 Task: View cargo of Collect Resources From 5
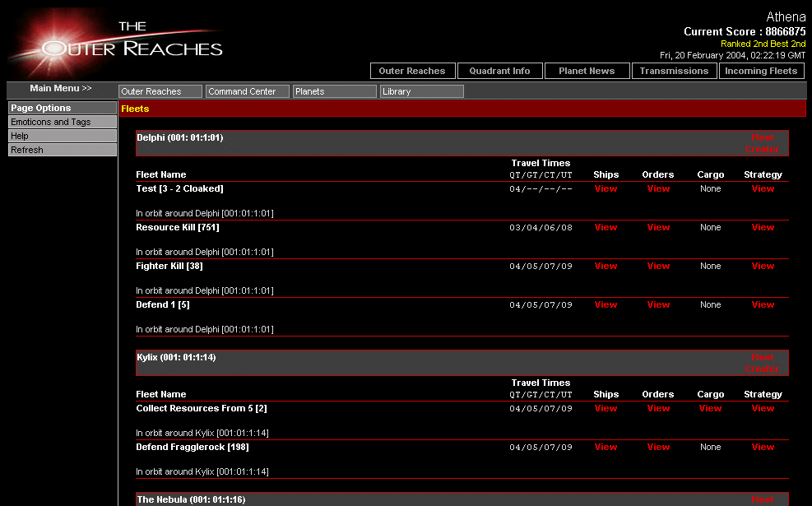(710, 408)
